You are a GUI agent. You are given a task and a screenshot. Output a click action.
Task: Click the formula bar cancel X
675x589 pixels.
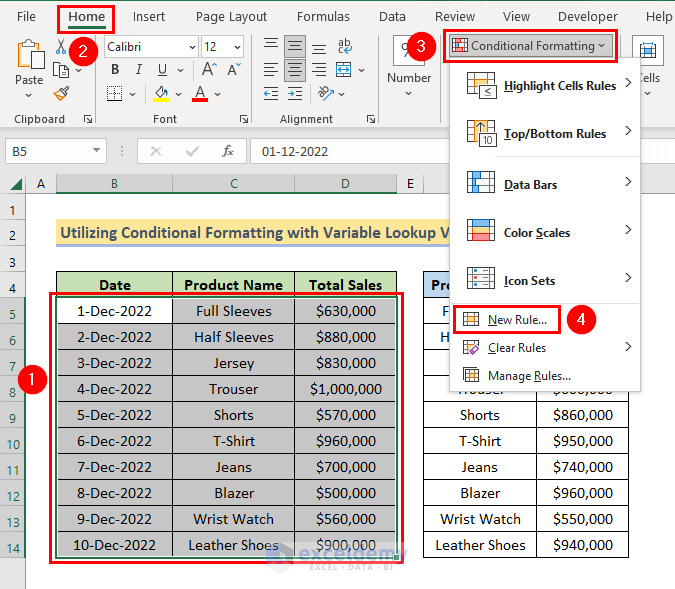click(156, 151)
